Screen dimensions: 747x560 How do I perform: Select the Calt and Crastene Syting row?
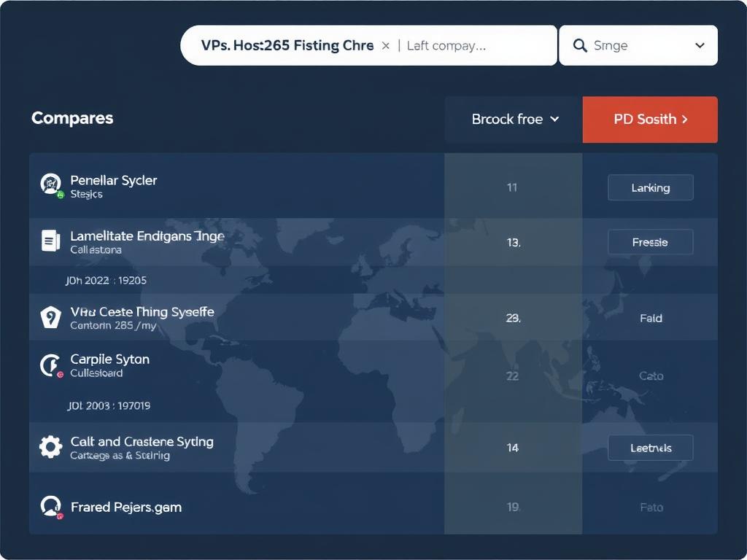point(142,442)
